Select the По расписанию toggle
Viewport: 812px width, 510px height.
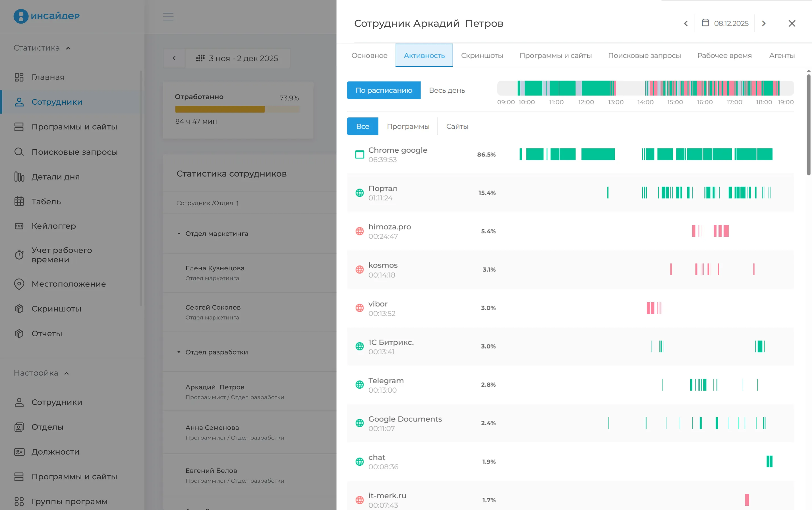(384, 90)
